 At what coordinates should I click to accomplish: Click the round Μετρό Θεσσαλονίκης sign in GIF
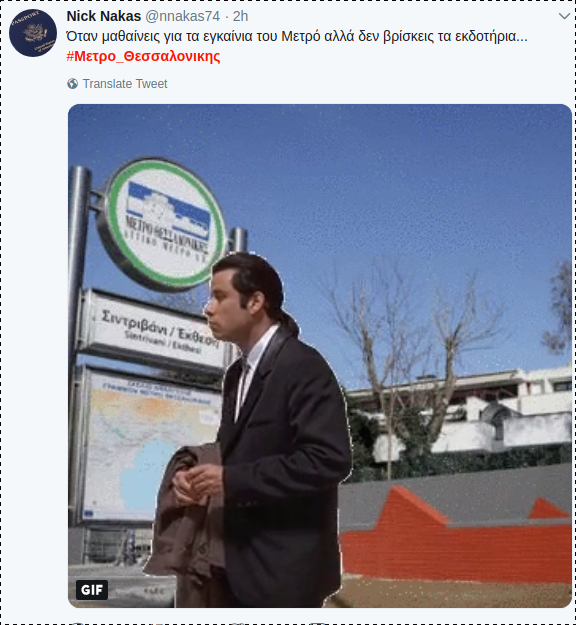pyautogui.click(x=161, y=224)
